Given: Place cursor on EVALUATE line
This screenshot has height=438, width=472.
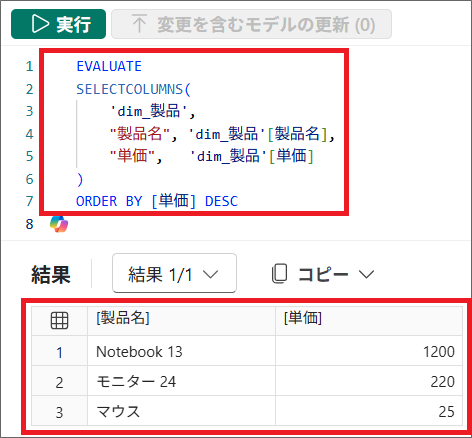Looking at the screenshot, I should click(109, 66).
